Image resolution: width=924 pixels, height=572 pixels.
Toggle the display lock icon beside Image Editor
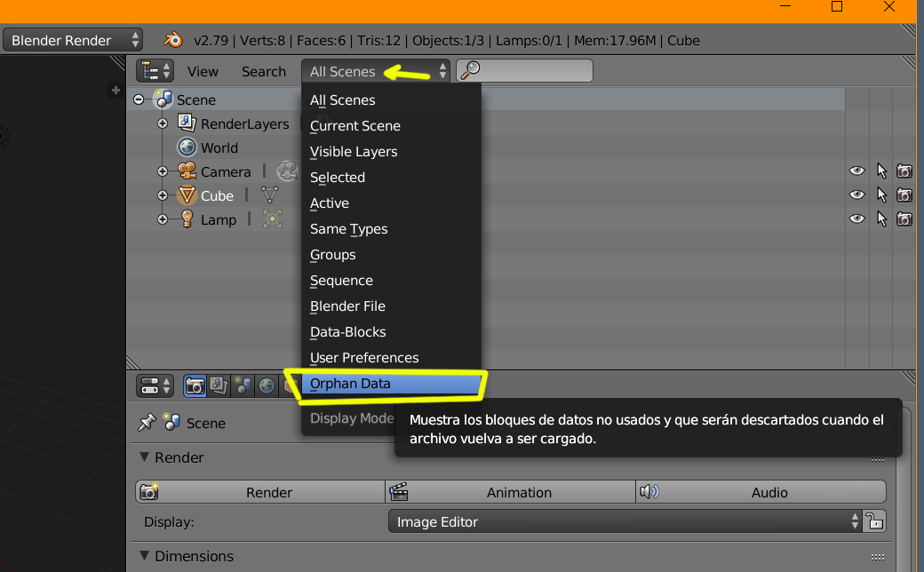(x=874, y=521)
